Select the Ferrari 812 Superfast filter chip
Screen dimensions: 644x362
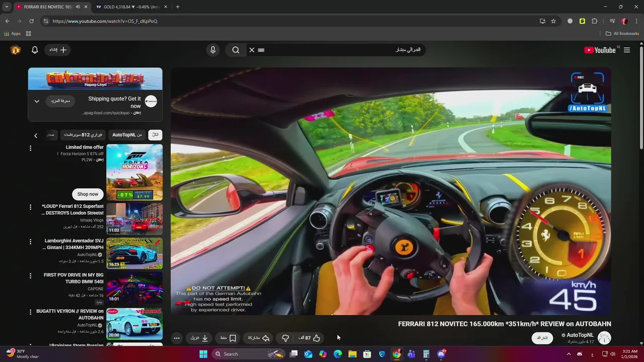tap(83, 135)
